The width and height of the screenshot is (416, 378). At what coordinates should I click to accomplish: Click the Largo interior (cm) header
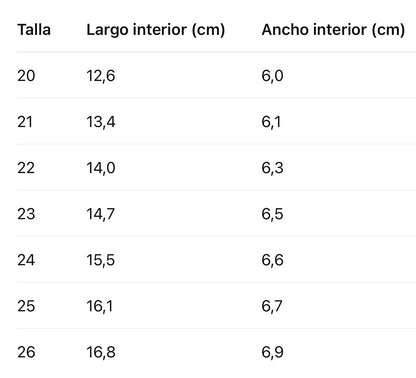point(156,30)
